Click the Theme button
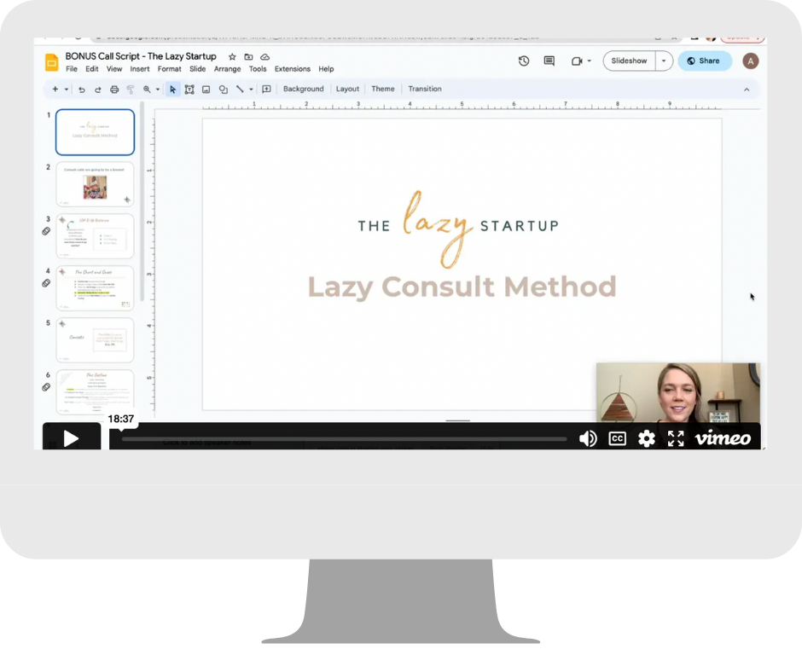Image resolution: width=802 pixels, height=672 pixels. pyautogui.click(x=383, y=89)
